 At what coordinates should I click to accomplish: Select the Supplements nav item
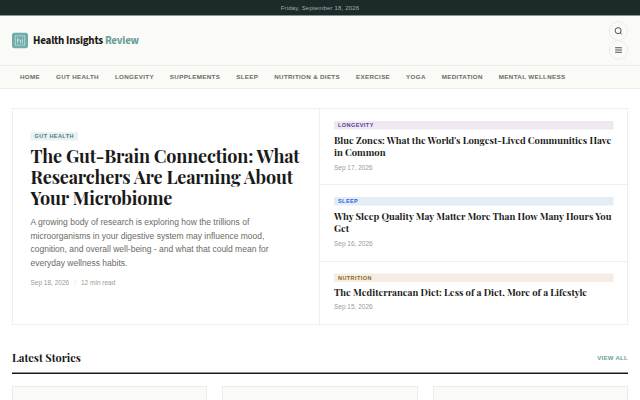coord(195,77)
